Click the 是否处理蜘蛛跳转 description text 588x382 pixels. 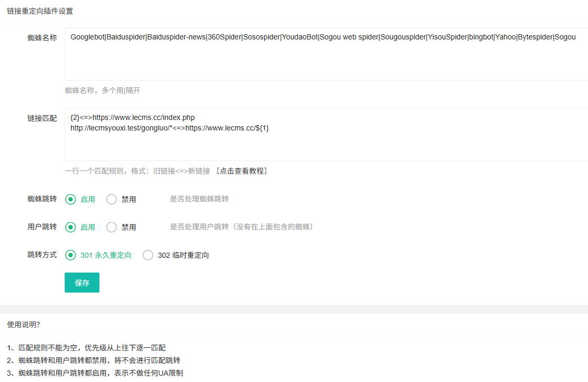click(x=199, y=199)
